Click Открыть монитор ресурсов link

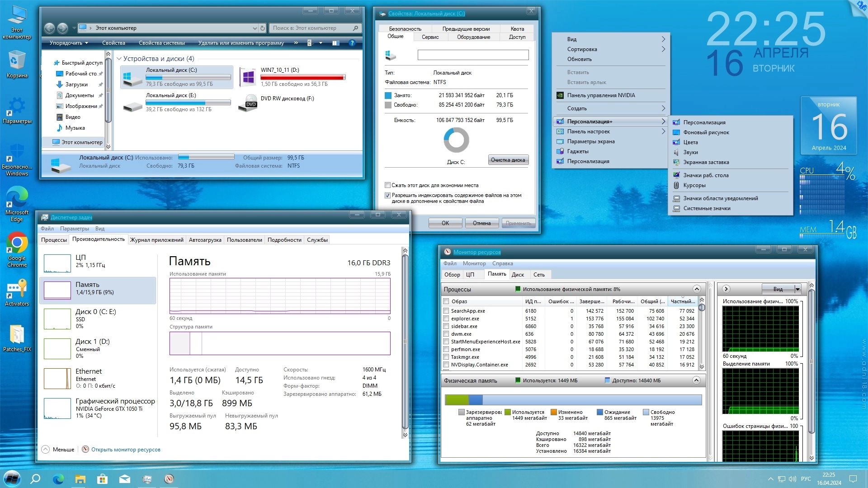pos(126,450)
